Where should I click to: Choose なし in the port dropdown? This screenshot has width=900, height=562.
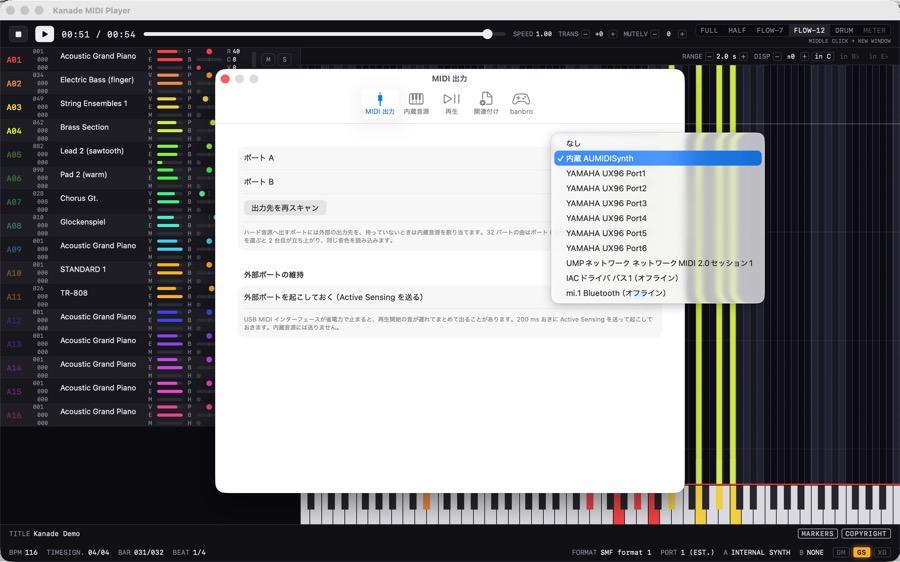(658, 143)
